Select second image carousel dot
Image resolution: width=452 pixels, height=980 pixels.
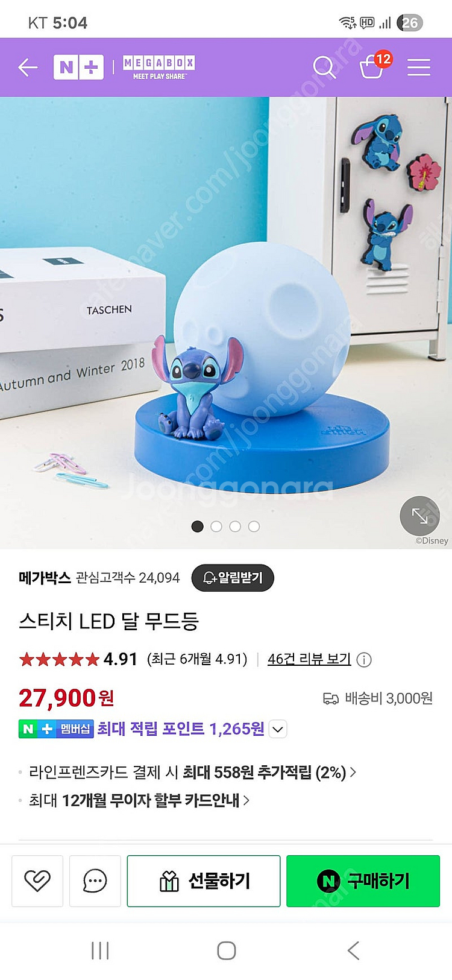coord(216,526)
